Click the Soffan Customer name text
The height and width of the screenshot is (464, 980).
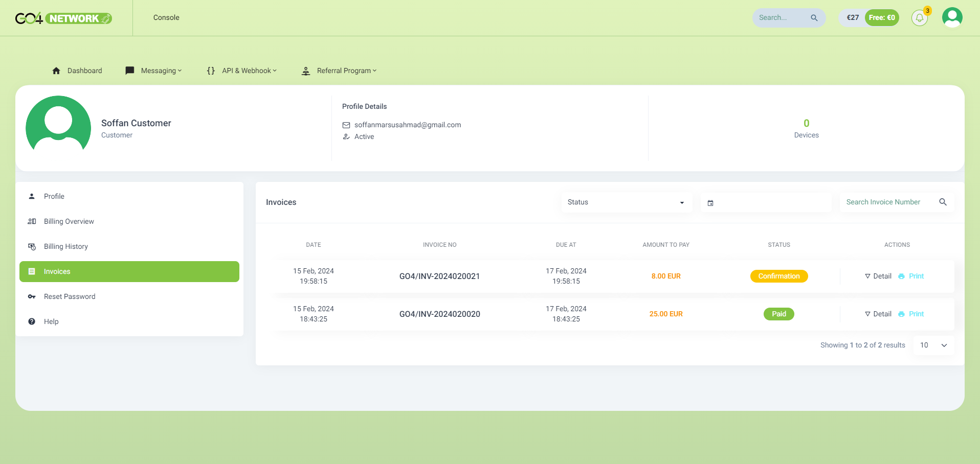136,123
